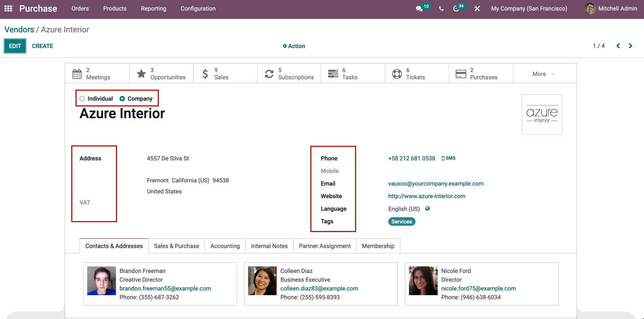Click the Tickets lifebuoy icon
Screen dimensions: 644x319
click(x=397, y=74)
